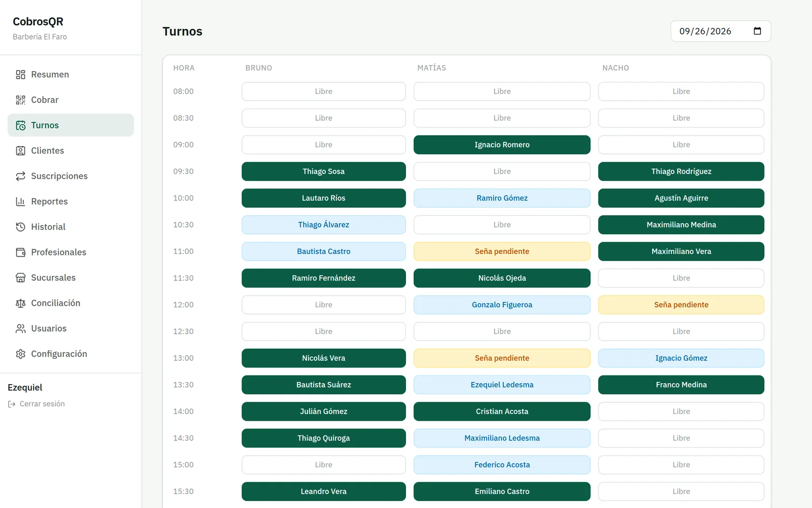Open Maximiliano Medina appointment
This screenshot has height=508, width=812.
coord(681,225)
